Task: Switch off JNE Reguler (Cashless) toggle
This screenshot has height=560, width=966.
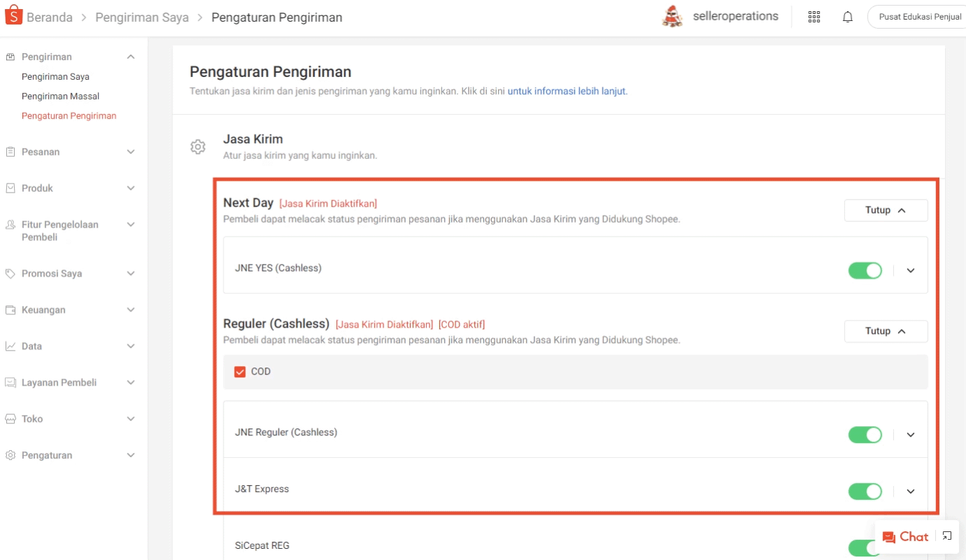Action: (x=865, y=435)
